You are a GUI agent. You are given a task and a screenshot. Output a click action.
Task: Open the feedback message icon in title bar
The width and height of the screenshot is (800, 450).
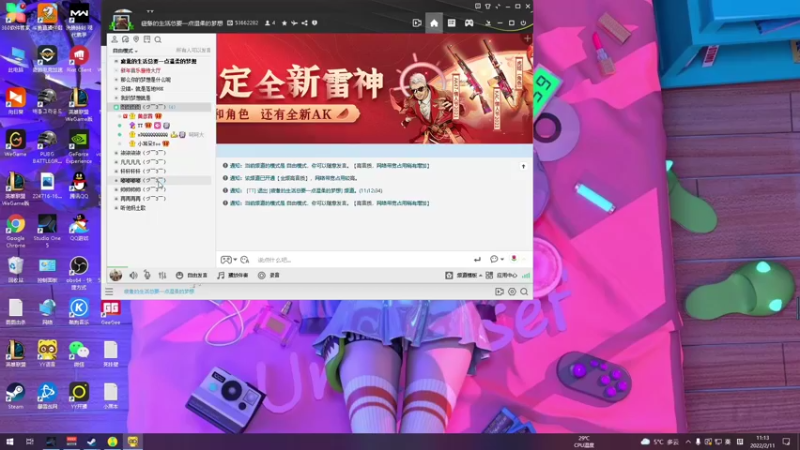click(x=478, y=7)
